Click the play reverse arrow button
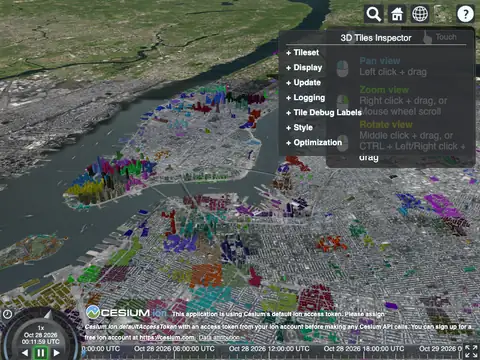The height and width of the screenshot is (360, 480). tap(25, 352)
